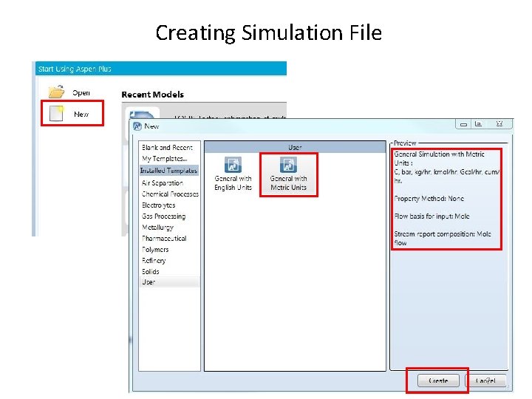Click the Create button

click(438, 381)
